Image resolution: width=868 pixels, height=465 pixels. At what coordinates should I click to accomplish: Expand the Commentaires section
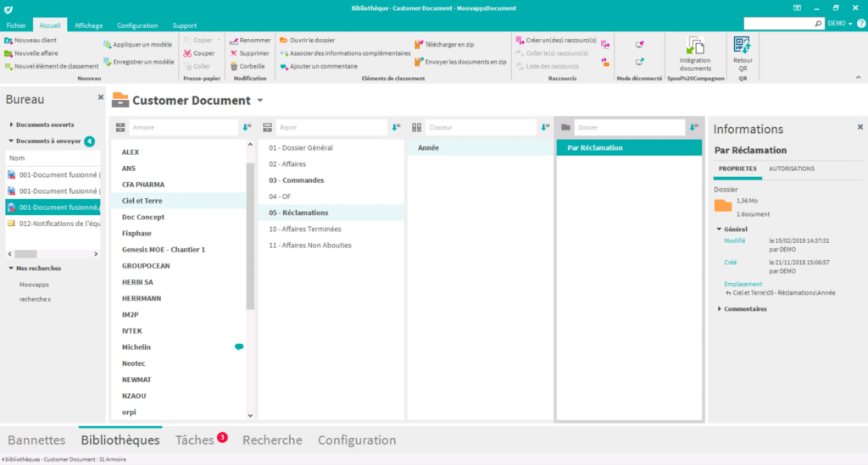pyautogui.click(x=719, y=308)
